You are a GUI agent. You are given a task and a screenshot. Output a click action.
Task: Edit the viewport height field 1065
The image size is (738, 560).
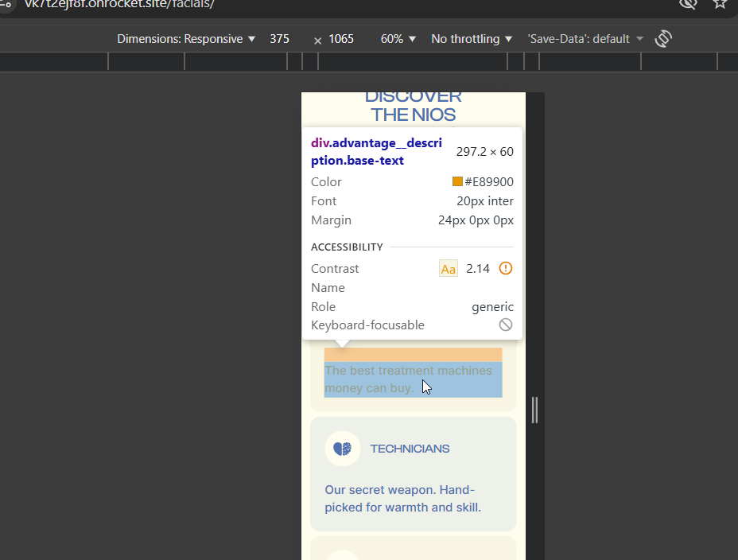tap(341, 39)
